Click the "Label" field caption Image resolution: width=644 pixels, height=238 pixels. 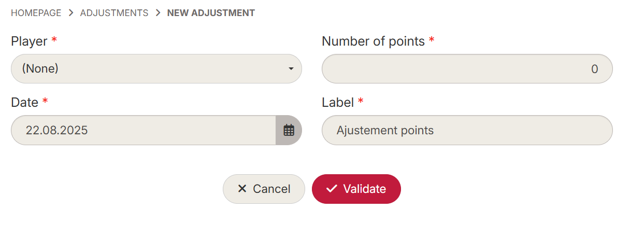pyautogui.click(x=338, y=103)
